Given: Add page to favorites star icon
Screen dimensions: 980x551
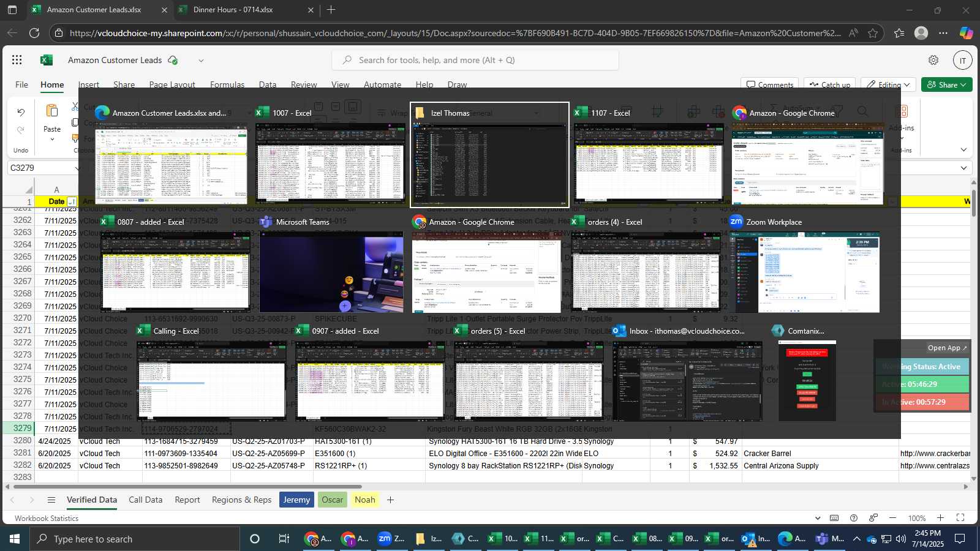Looking at the screenshot, I should pyautogui.click(x=873, y=33).
